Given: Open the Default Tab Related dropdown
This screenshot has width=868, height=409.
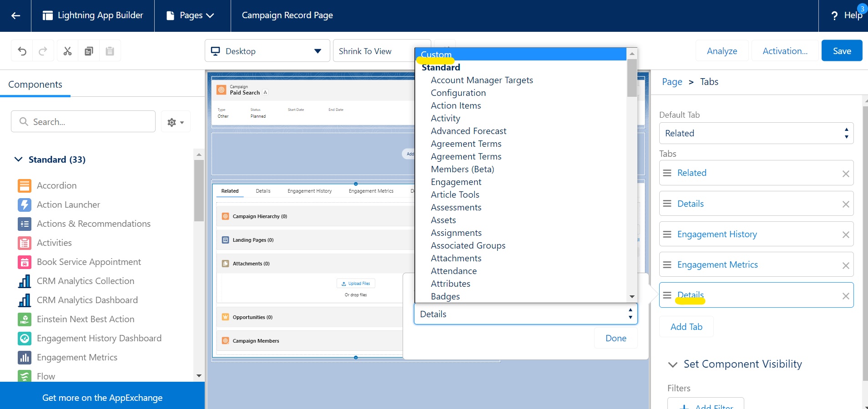Looking at the screenshot, I should coord(756,133).
